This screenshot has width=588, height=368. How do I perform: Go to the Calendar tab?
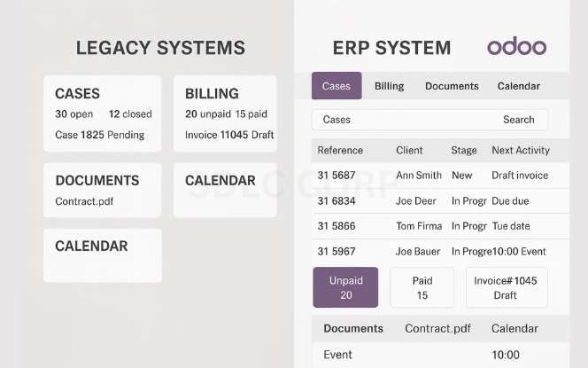click(x=519, y=86)
